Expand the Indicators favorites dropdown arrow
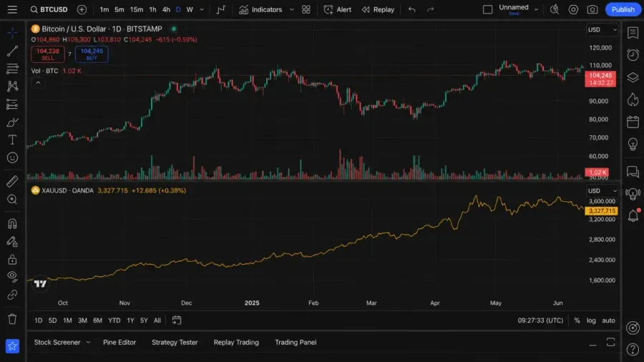 [292, 9]
